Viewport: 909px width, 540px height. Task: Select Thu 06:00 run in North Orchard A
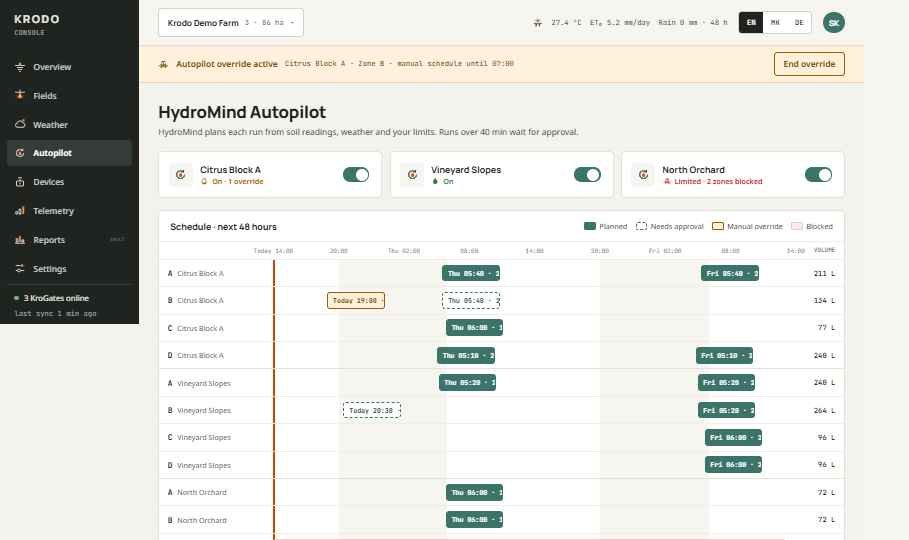[474, 492]
